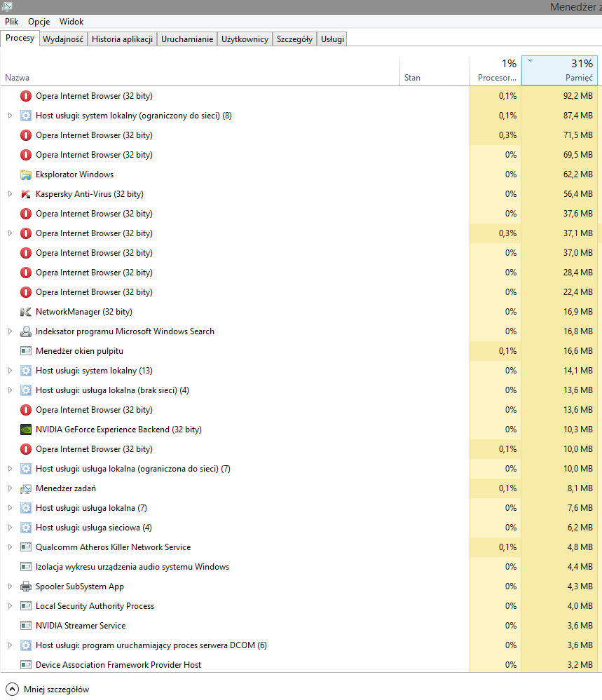
Task: Click the Device Association Framework Provider Host icon
Action: click(x=26, y=665)
